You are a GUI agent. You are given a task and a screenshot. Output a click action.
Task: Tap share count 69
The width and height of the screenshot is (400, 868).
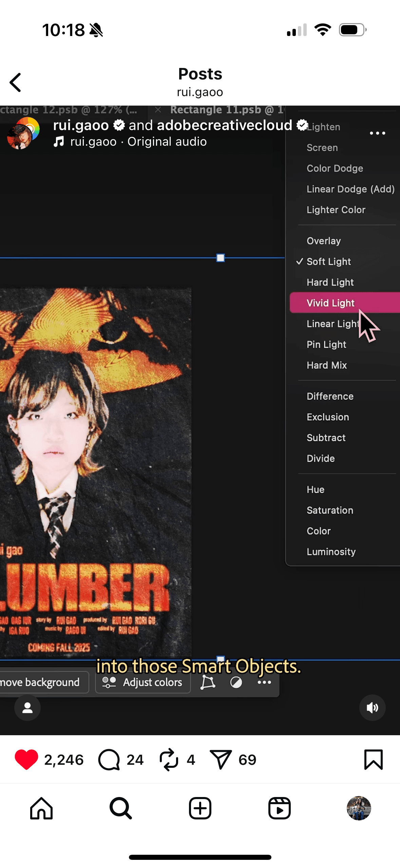click(247, 760)
